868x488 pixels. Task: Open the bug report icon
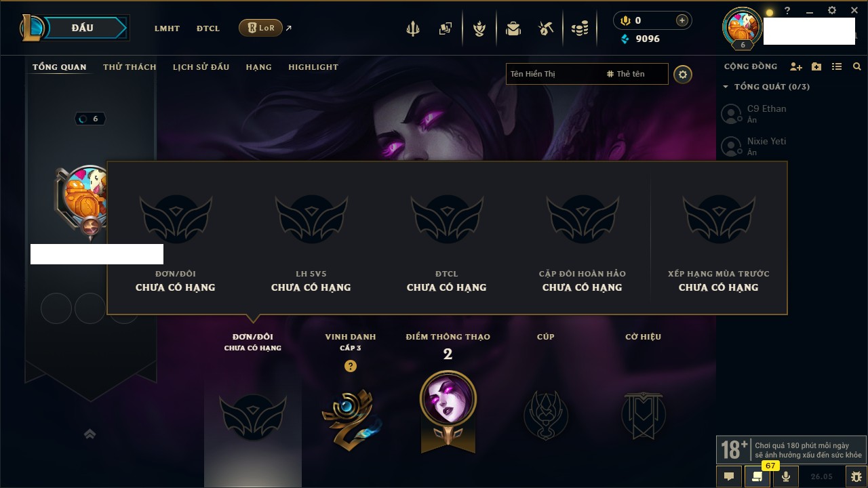coord(854,476)
